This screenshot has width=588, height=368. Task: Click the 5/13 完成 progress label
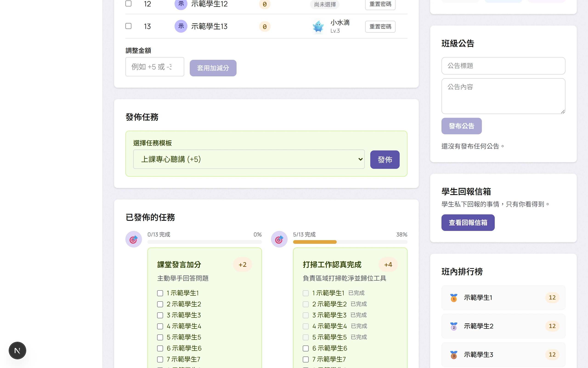pos(304,234)
